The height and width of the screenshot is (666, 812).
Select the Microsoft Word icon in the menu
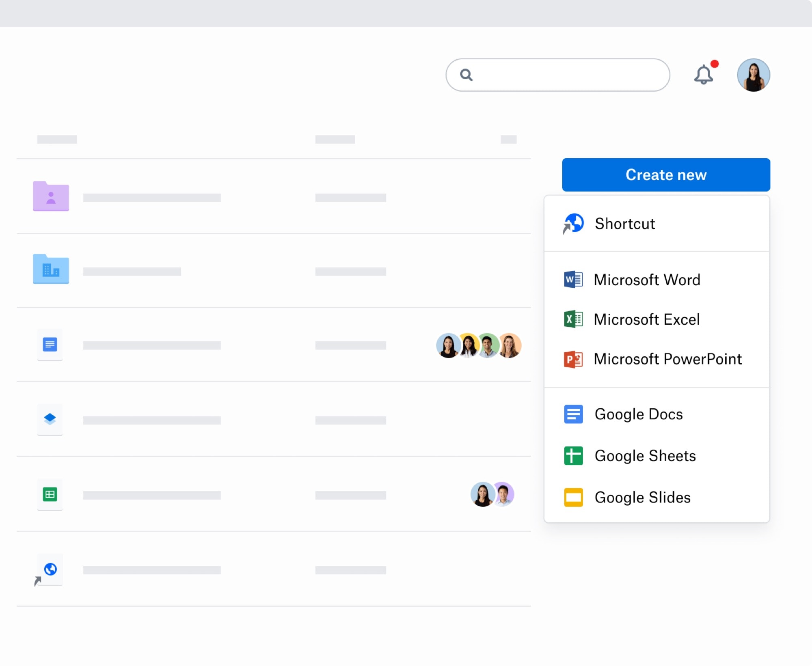573,280
